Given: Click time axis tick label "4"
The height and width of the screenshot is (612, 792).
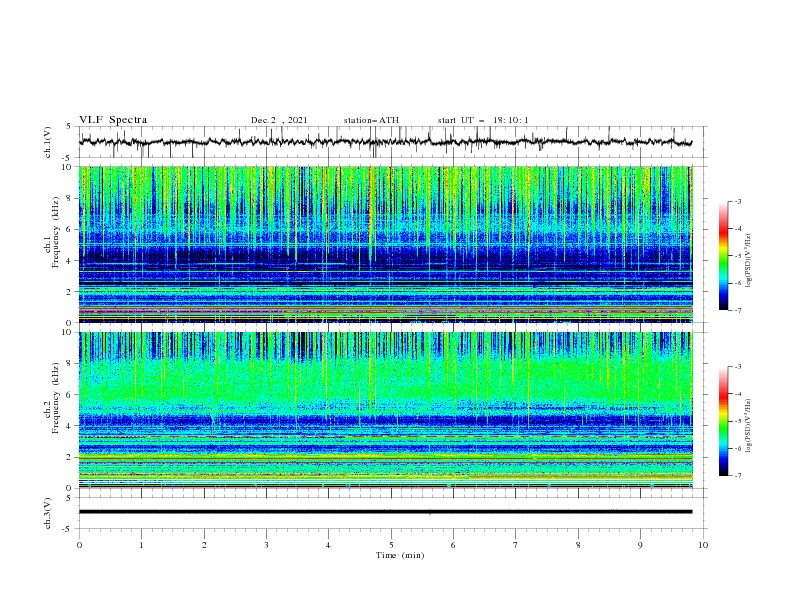Looking at the screenshot, I should [328, 545].
